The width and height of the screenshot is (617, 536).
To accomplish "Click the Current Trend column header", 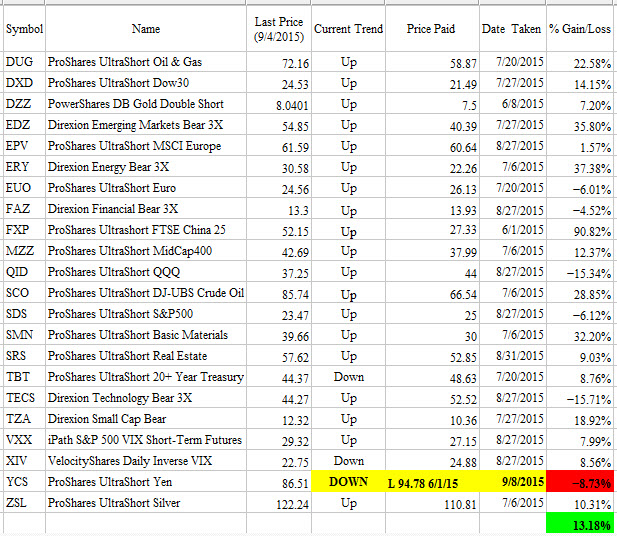I will 348,28.
